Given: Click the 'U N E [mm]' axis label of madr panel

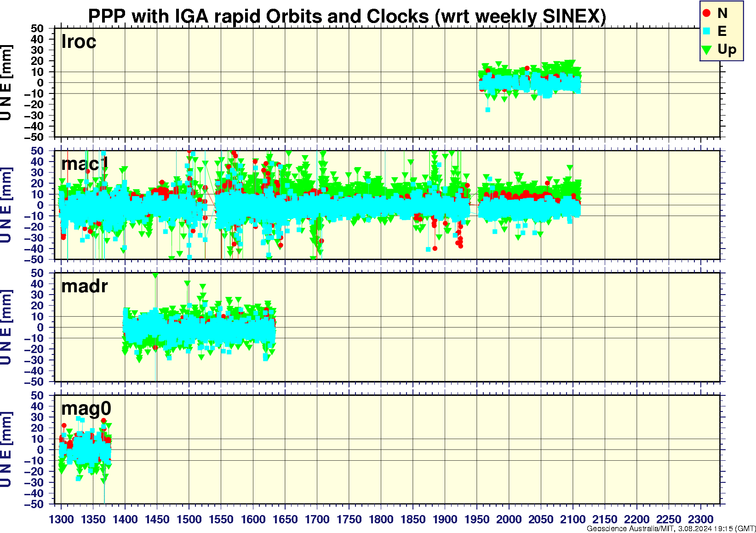Looking at the screenshot, I should (6, 327).
